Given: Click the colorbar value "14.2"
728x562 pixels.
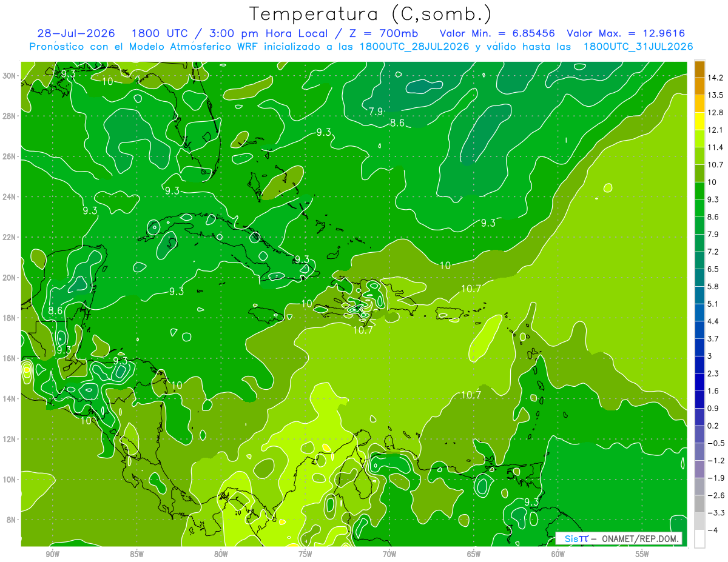Looking at the screenshot, I should [x=715, y=78].
